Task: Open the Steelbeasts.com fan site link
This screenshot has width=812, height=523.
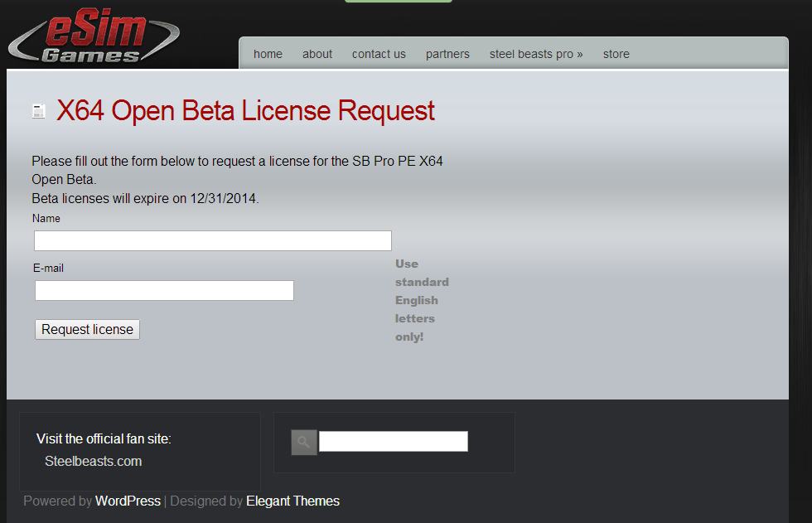Action: [94, 462]
